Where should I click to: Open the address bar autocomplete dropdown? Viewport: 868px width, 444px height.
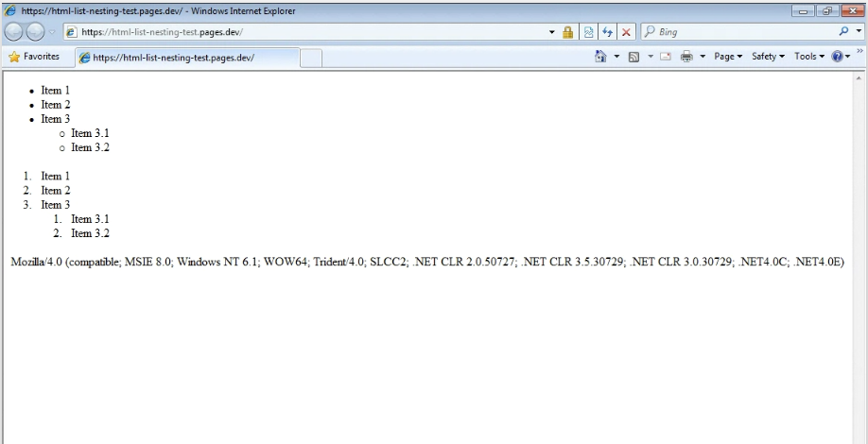point(552,32)
